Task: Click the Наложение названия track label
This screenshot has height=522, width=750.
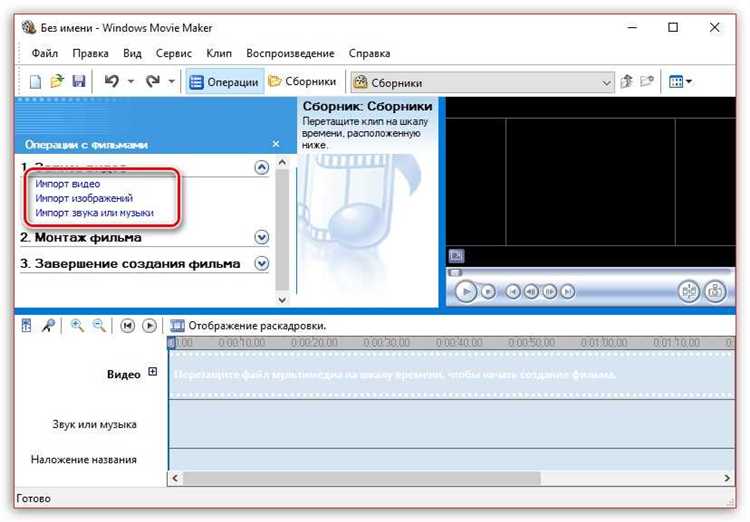Action: pos(84,460)
